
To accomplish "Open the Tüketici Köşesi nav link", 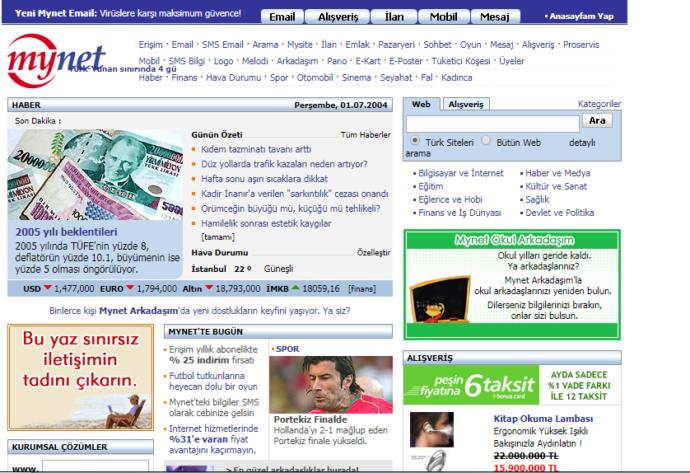I will pos(460,61).
